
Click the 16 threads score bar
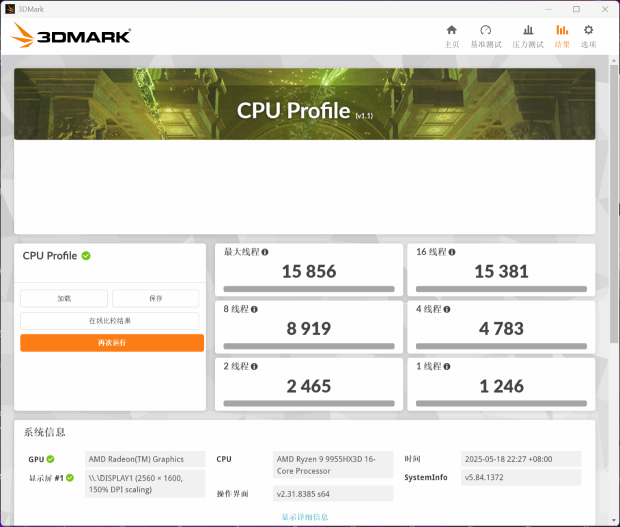(x=501, y=289)
